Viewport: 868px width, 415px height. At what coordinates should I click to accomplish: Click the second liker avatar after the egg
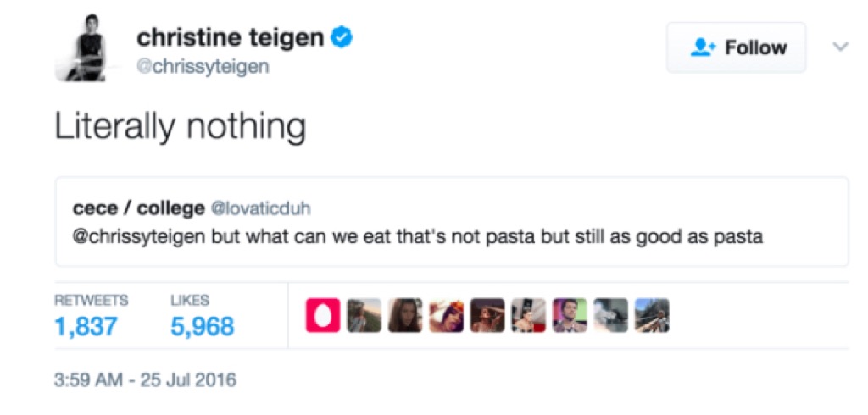click(x=364, y=315)
